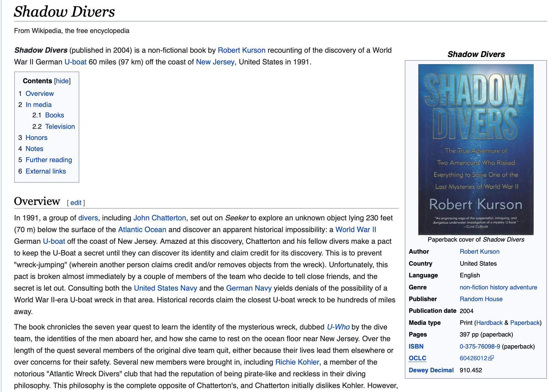
Task: Click the Richie Kohler link
Action: tap(297, 362)
